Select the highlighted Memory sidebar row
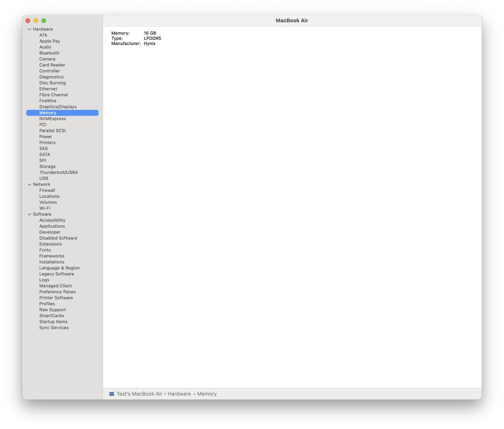This screenshot has height=429, width=504. pos(62,113)
